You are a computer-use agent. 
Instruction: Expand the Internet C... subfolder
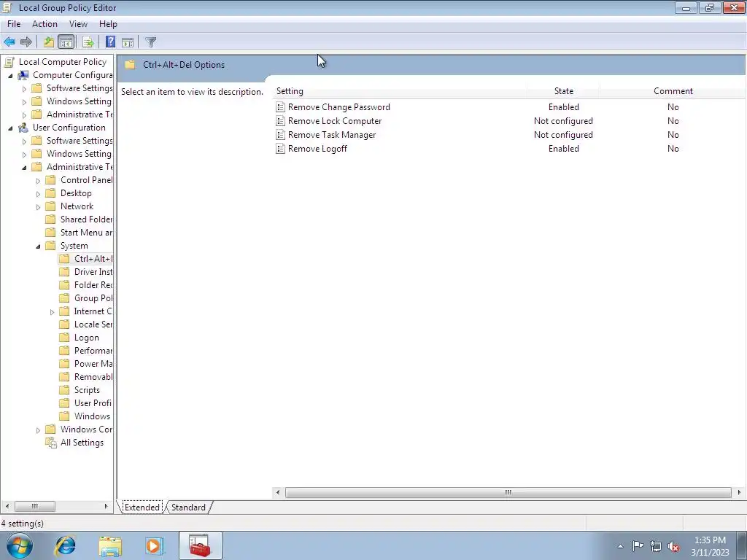[x=52, y=312]
